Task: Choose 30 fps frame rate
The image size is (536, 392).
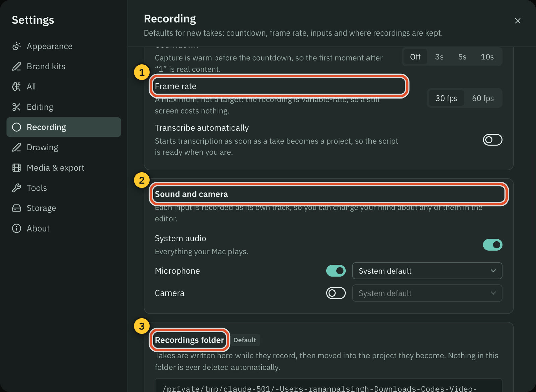Action: coord(446,98)
